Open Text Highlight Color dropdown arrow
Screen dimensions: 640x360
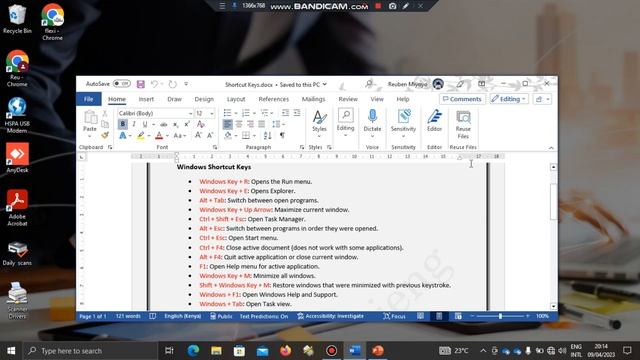(149, 136)
